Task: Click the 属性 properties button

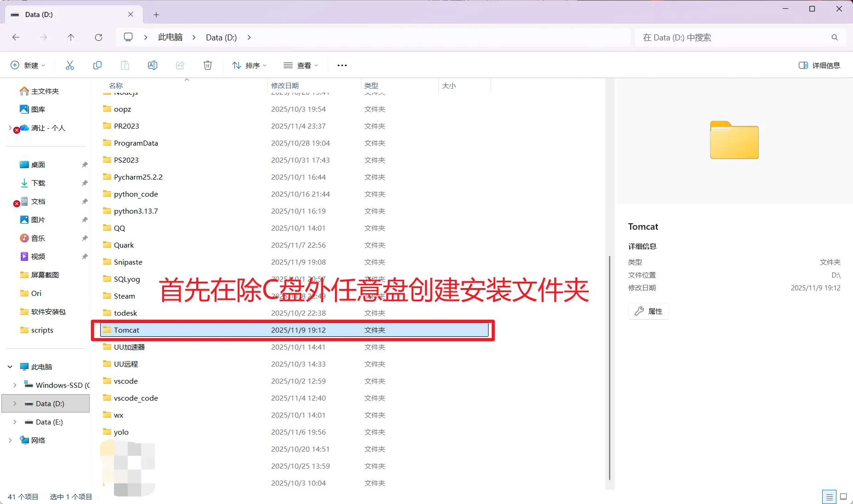Action: pyautogui.click(x=648, y=311)
